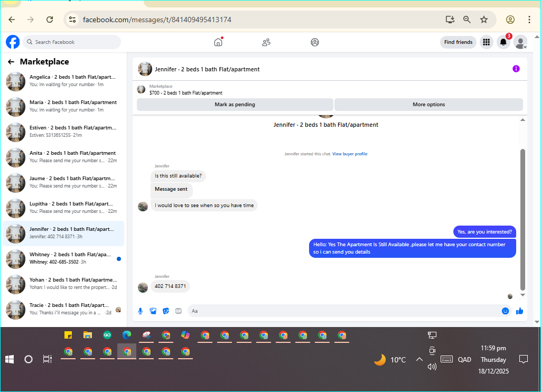The width and height of the screenshot is (541, 392).
Task: Open Task View on the taskbar
Action: tap(47, 360)
